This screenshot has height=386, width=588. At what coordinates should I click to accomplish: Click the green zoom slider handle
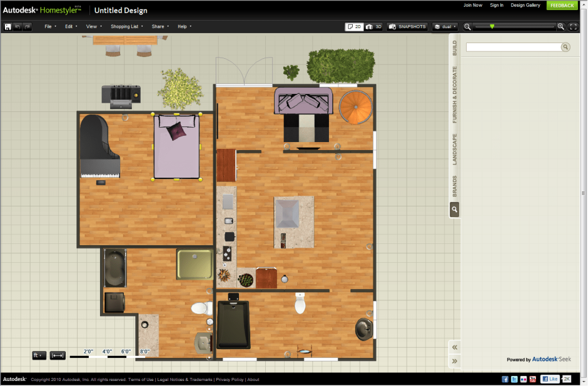[x=492, y=26]
